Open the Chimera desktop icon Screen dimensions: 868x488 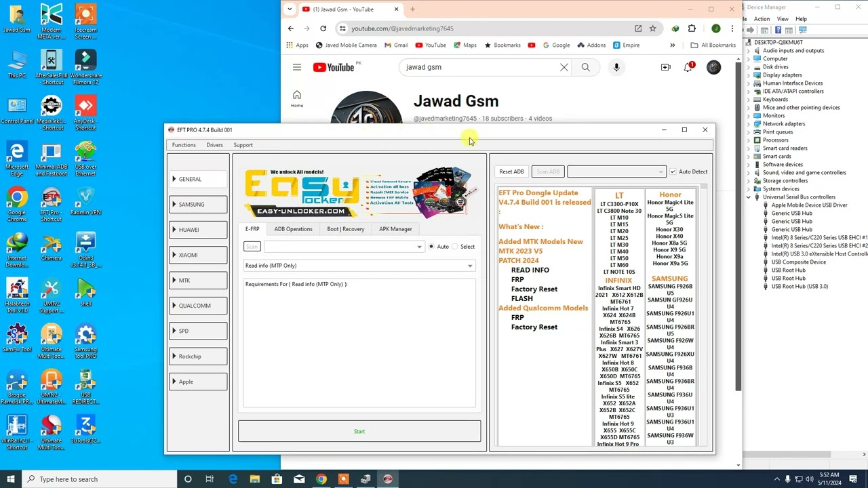point(51,249)
